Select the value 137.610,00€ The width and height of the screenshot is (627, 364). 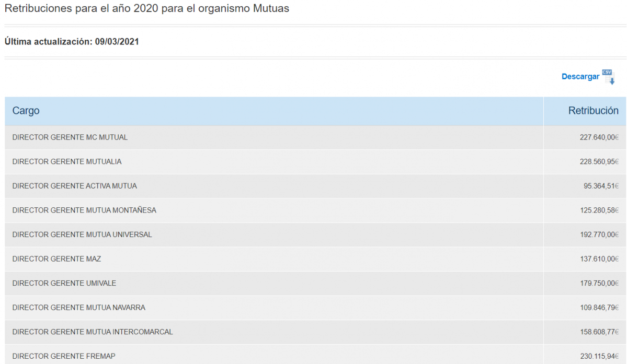599,259
